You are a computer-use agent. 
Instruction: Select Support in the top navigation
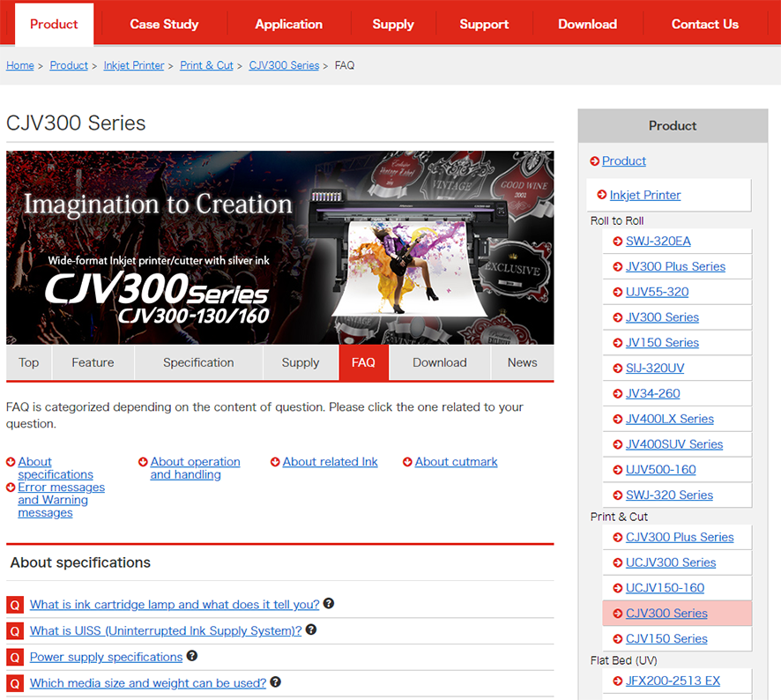point(483,24)
